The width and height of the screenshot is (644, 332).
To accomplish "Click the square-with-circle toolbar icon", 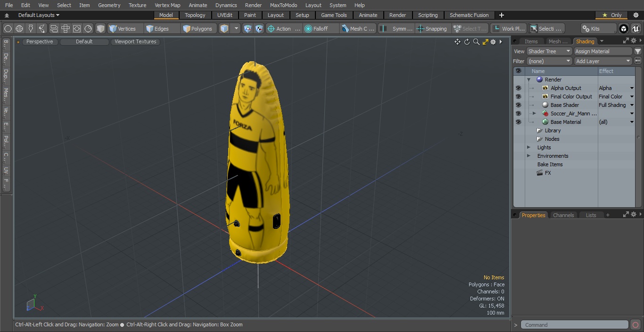I will (x=76, y=29).
